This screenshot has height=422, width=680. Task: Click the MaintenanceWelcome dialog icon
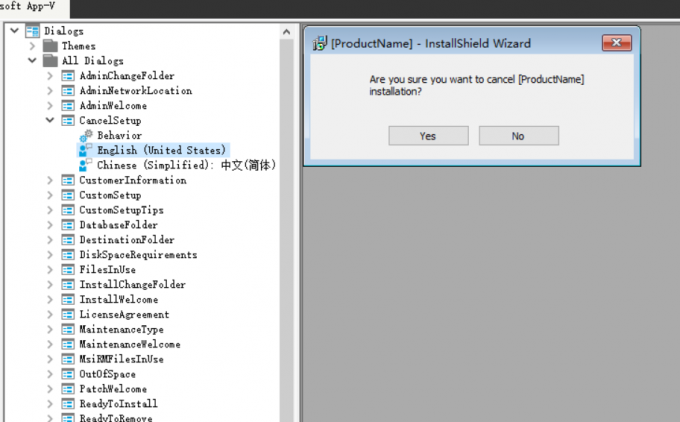click(68, 344)
